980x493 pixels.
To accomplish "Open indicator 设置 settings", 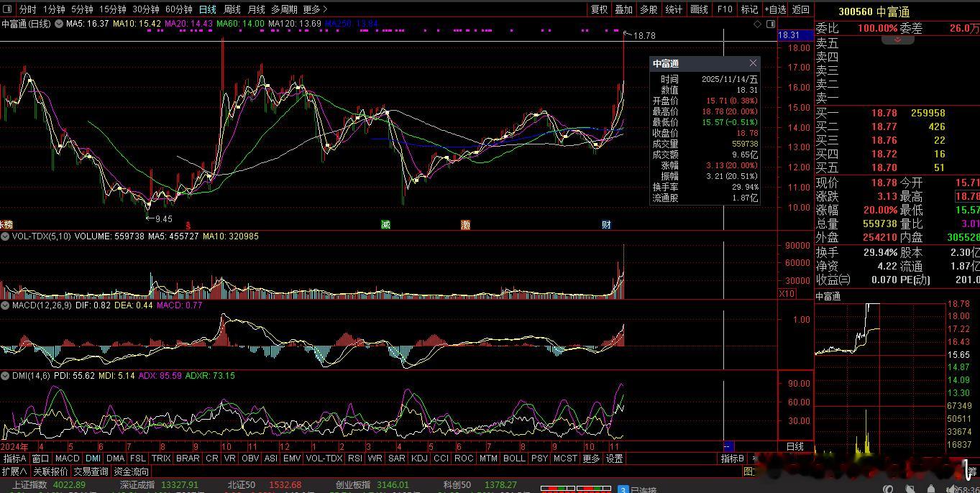I will point(614,459).
